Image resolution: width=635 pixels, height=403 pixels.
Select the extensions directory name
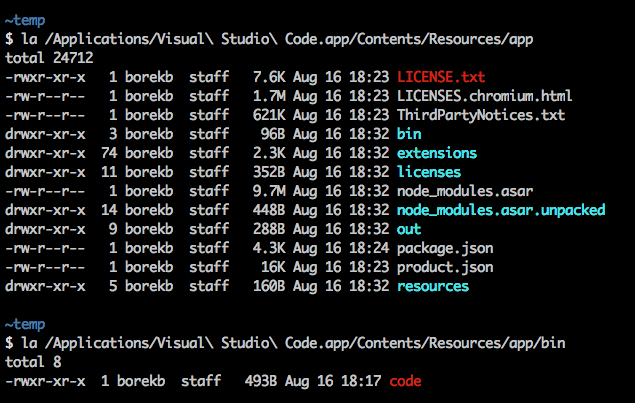[x=437, y=153]
